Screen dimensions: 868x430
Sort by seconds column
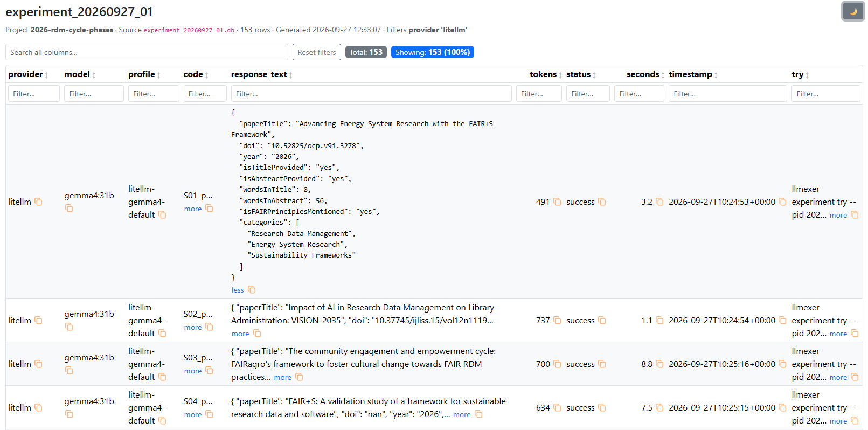(645, 74)
